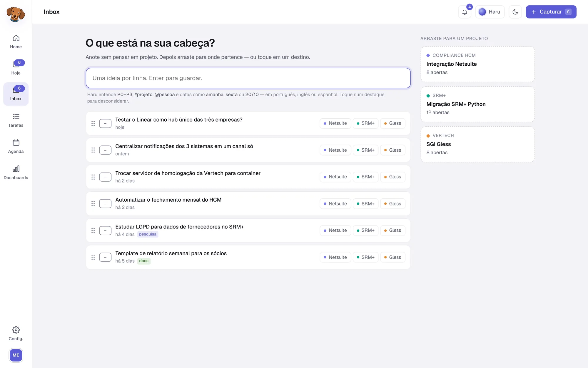Screen dimensions: 588x368
Task: Click the docs tag
Action: (x=144, y=261)
